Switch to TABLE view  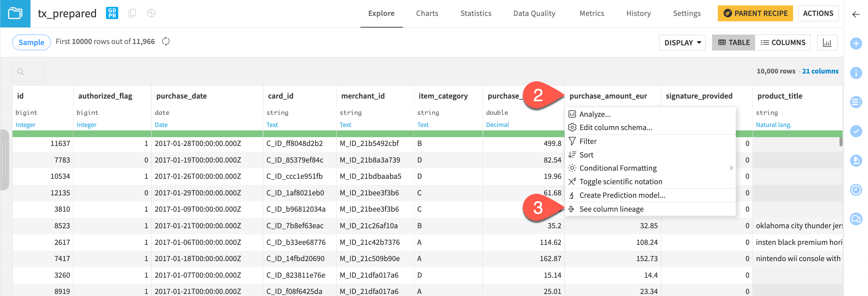point(733,43)
